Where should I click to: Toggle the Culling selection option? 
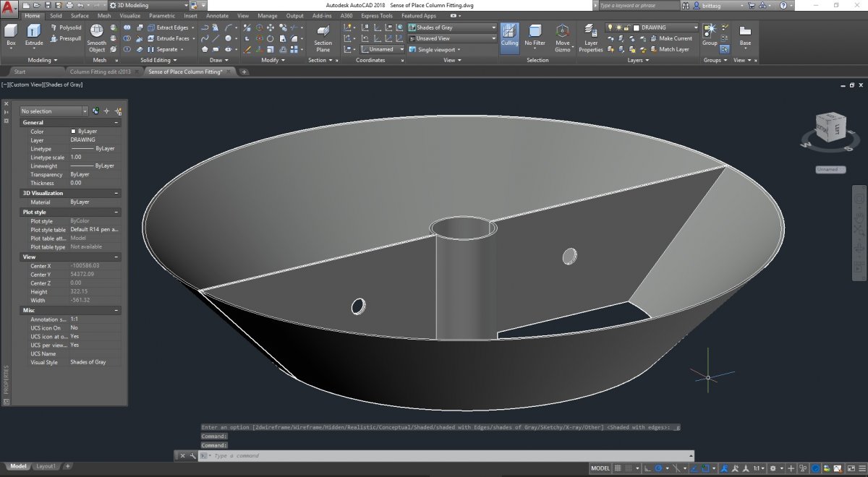(509, 36)
